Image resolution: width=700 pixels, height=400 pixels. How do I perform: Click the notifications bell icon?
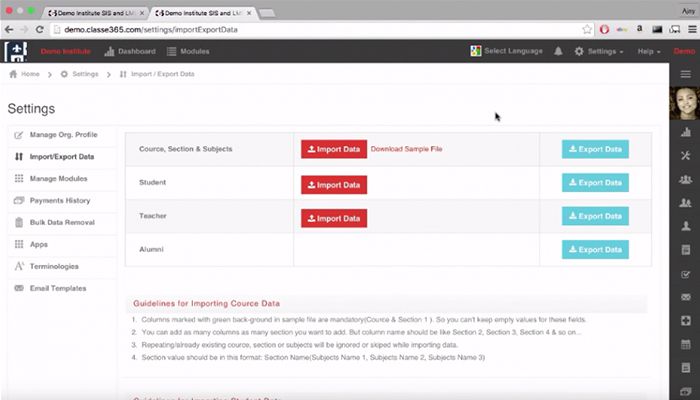point(558,51)
